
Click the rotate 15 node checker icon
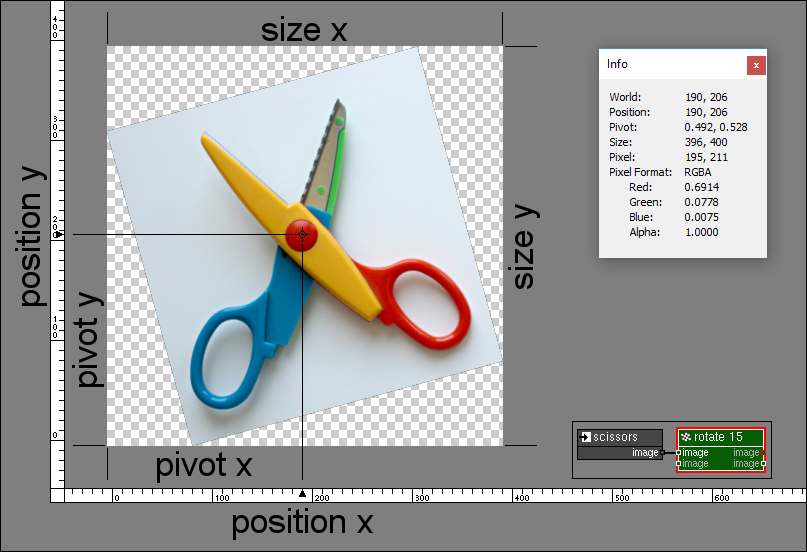685,437
